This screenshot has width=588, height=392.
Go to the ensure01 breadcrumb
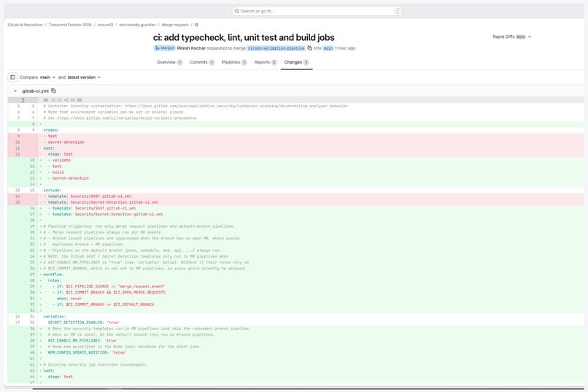[105, 25]
